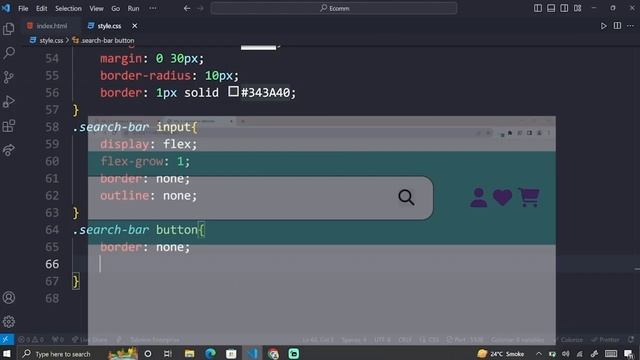Toggle the secondary side bar layout
Viewport: 640px width, 360px height.
(564, 8)
